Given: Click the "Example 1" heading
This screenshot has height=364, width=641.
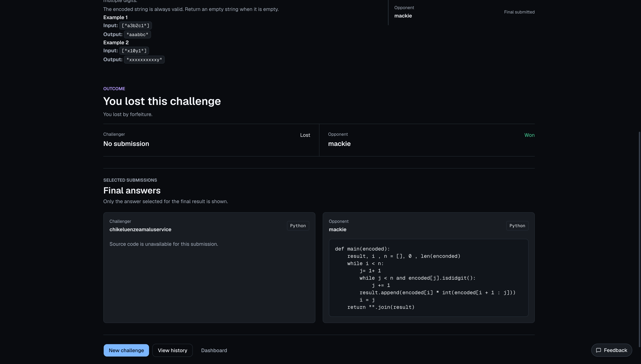Looking at the screenshot, I should (x=115, y=17).
